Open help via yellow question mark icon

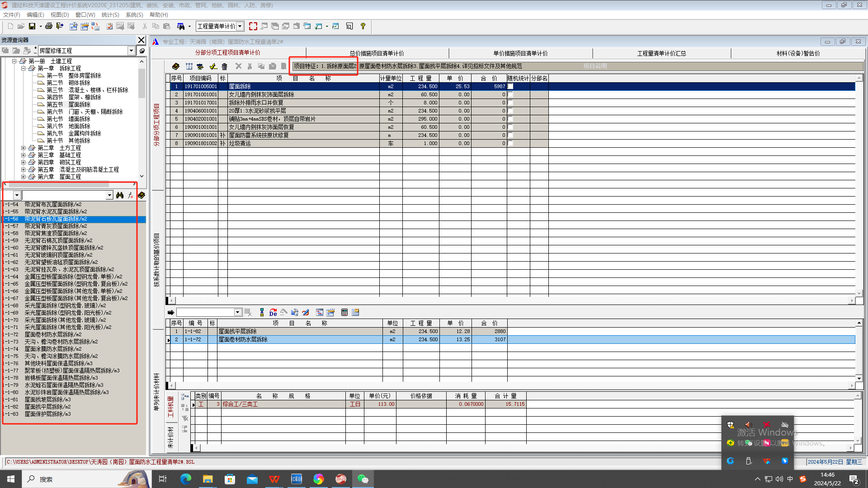tap(363, 26)
